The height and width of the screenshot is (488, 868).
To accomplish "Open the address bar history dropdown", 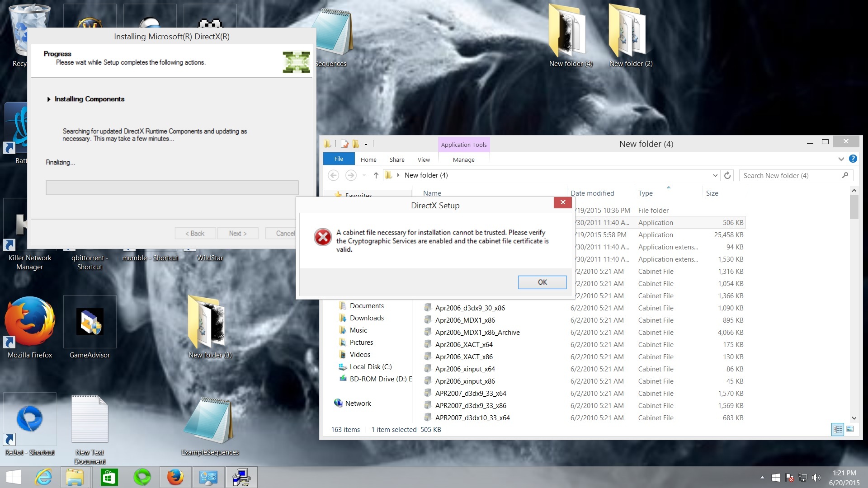I will coord(715,175).
